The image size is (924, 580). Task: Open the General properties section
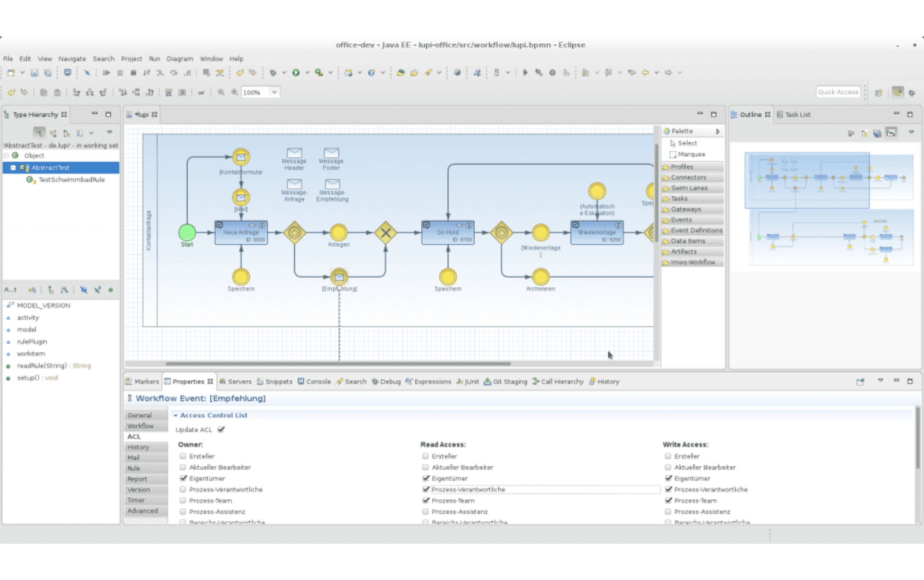[x=146, y=415]
